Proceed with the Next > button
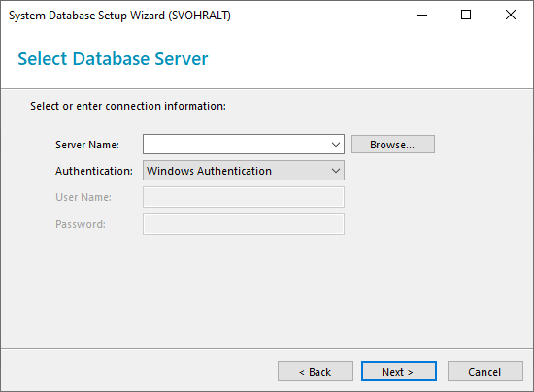Image resolution: width=534 pixels, height=392 pixels. pos(399,372)
